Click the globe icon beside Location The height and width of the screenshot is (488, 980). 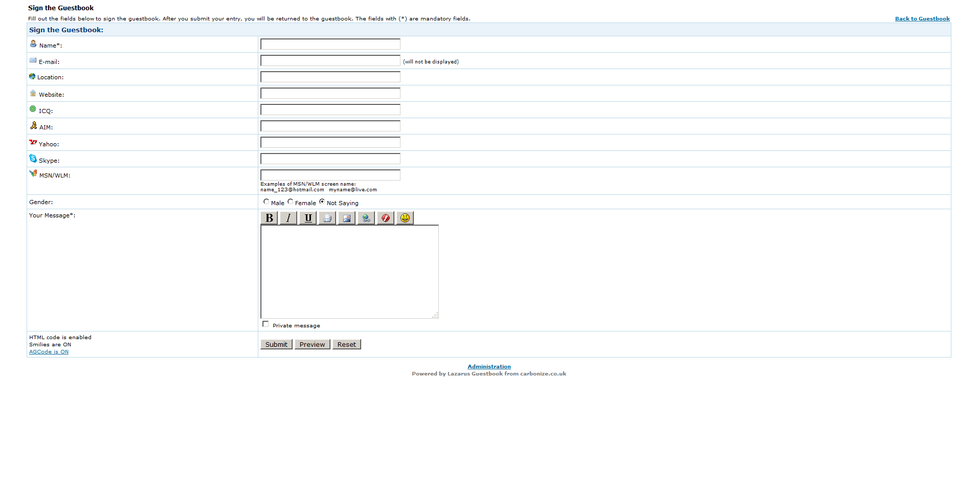click(x=32, y=76)
